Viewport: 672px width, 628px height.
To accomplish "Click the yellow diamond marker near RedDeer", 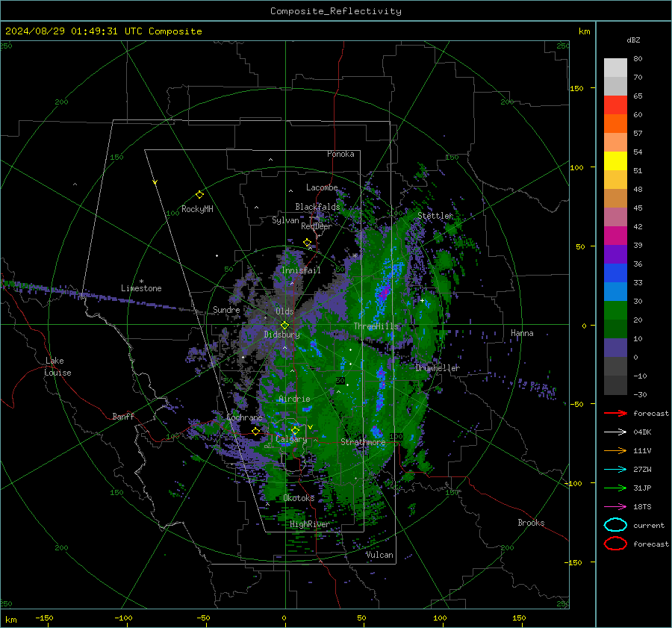I will 307,243.
